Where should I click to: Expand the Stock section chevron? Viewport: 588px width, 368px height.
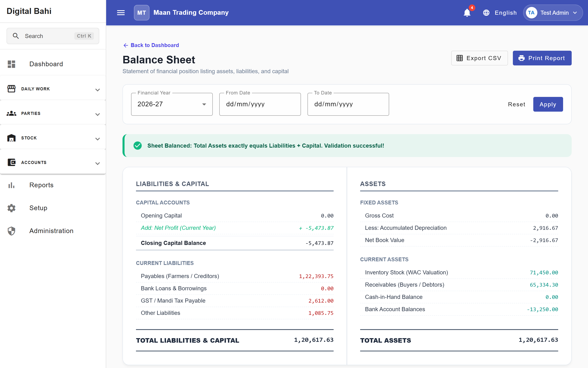click(x=98, y=139)
